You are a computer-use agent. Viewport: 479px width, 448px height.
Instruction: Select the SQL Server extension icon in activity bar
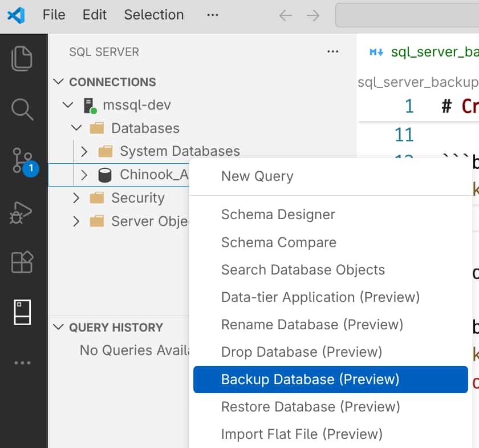click(24, 310)
